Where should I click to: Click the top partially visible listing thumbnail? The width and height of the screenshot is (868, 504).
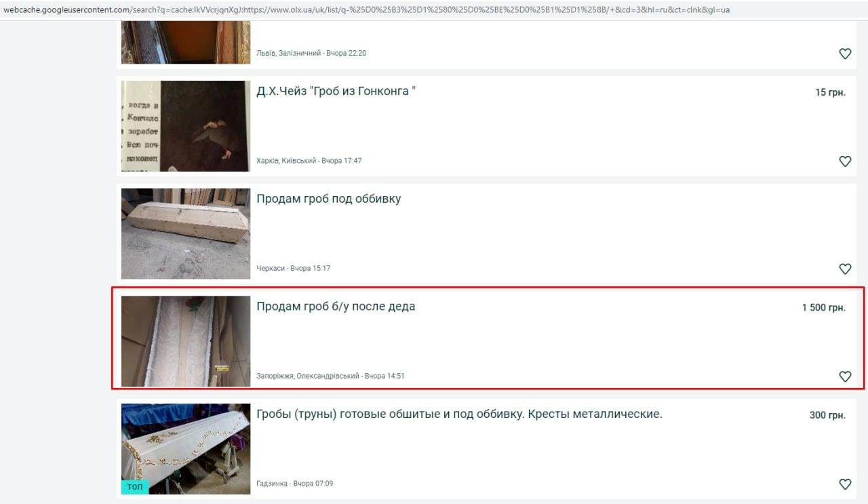point(186,42)
